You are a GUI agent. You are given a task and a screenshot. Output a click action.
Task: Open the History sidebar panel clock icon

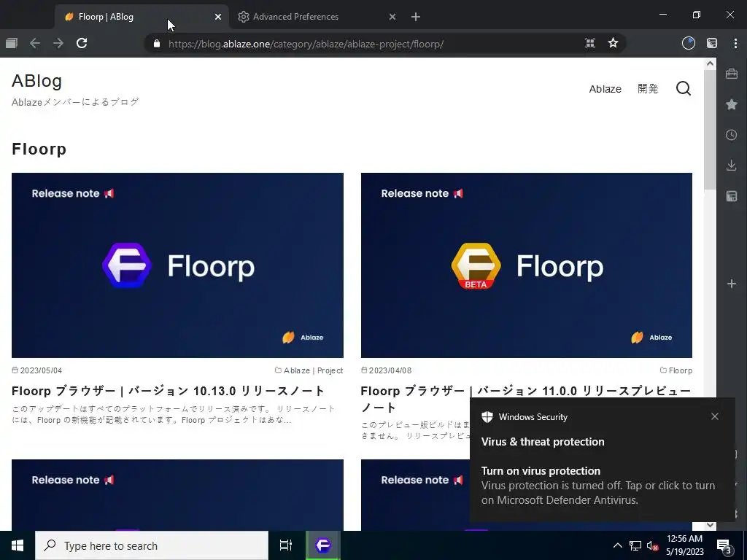[x=732, y=135]
